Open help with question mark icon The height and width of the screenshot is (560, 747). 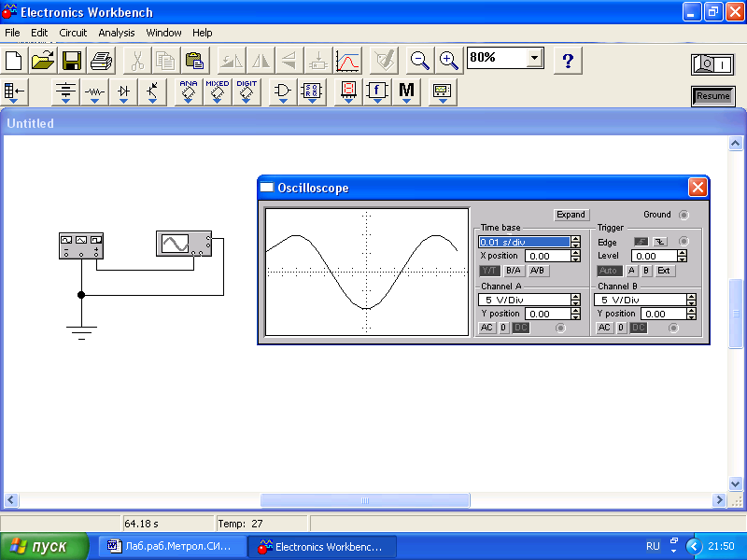(x=568, y=61)
